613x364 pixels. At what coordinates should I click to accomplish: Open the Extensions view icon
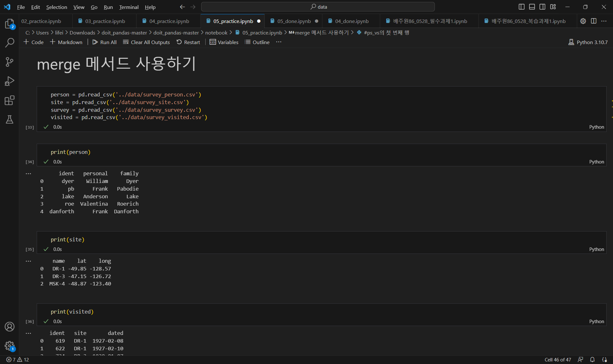pyautogui.click(x=9, y=101)
